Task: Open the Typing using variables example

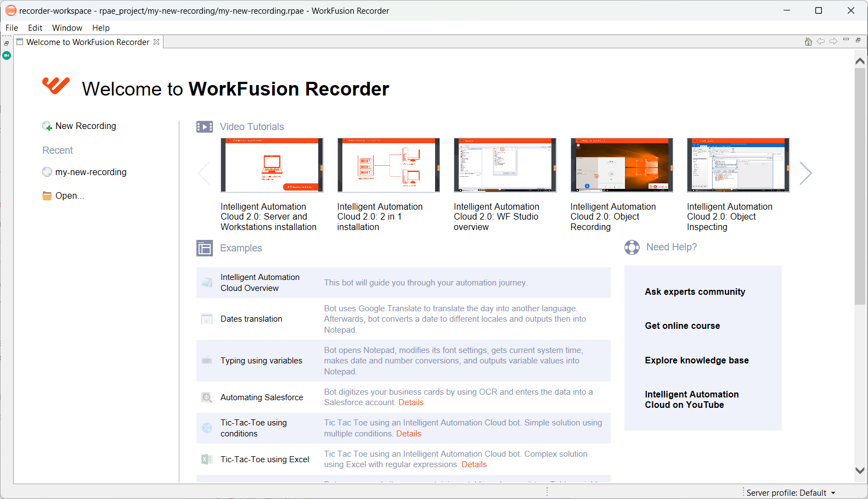Action: point(261,361)
